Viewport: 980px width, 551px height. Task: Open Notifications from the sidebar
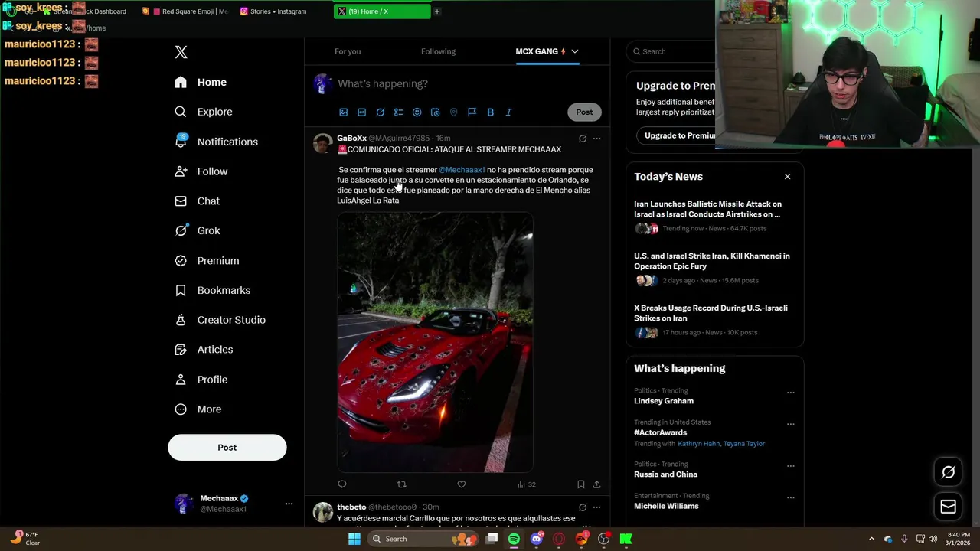[216, 142]
